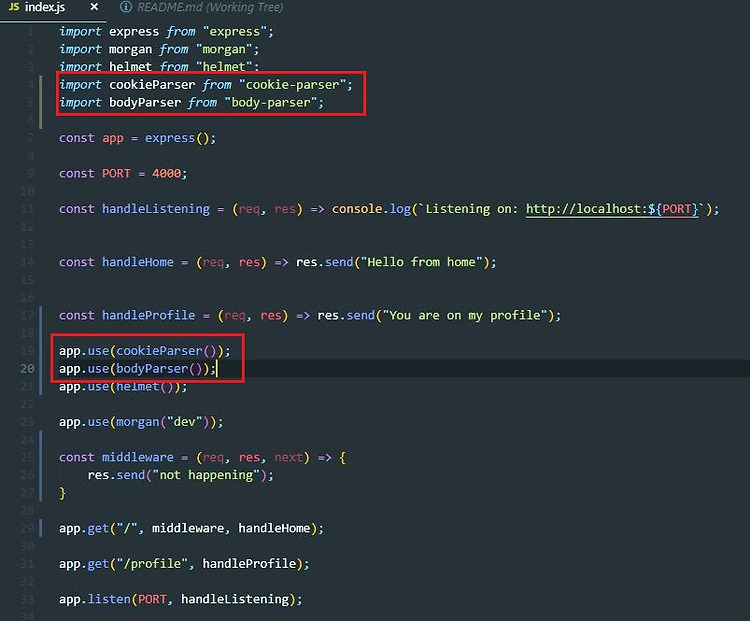Click the 'import morgan from "morgan"' line
The width and height of the screenshot is (750, 621).
159,49
